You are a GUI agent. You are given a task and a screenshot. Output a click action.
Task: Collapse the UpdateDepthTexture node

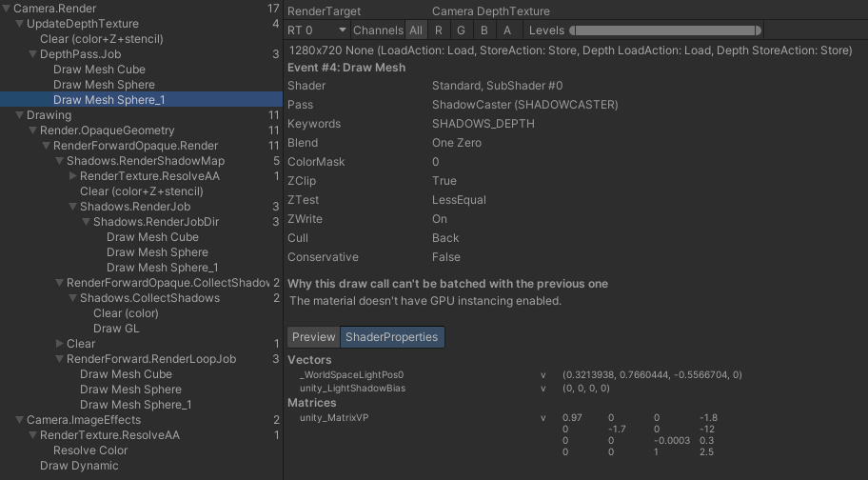20,24
